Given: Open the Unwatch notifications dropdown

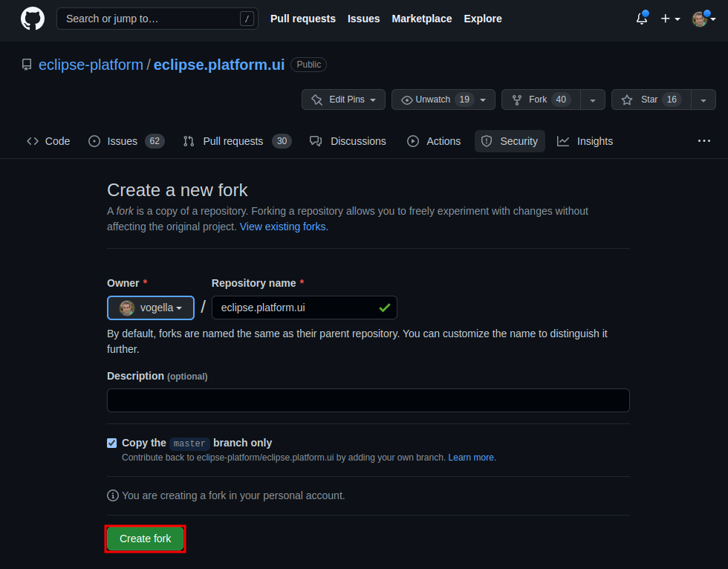Looking at the screenshot, I should click(443, 100).
